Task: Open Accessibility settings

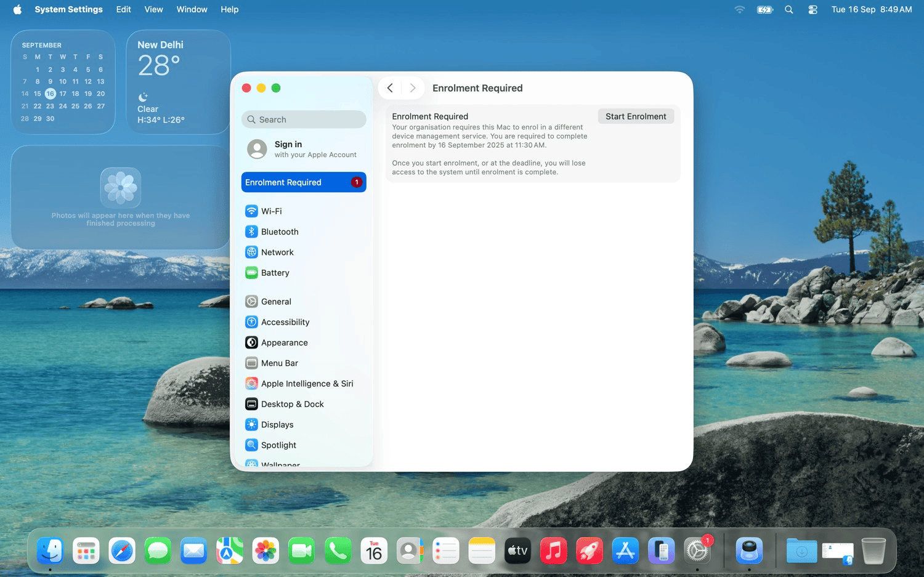Action: 285,322
